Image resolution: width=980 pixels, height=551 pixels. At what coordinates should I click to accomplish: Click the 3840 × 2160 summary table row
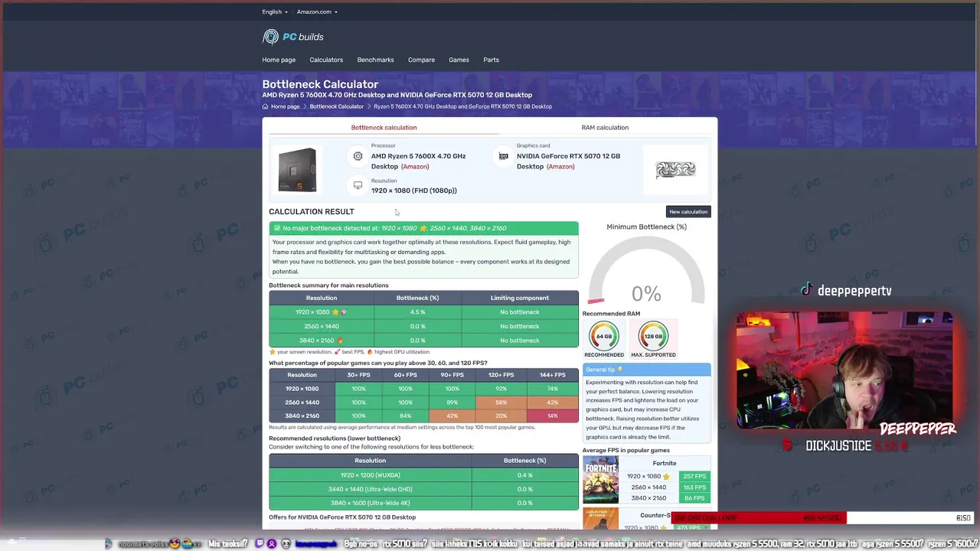pyautogui.click(x=423, y=340)
